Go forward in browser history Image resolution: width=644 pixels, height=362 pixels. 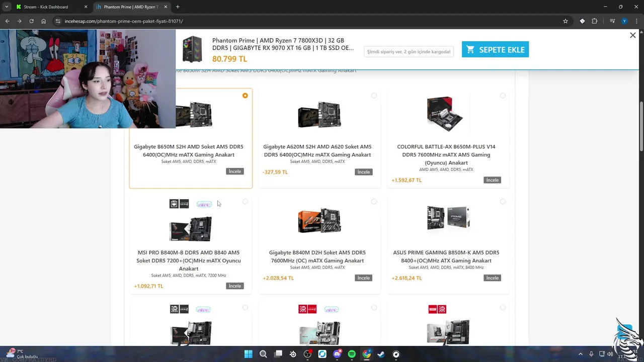(x=19, y=21)
